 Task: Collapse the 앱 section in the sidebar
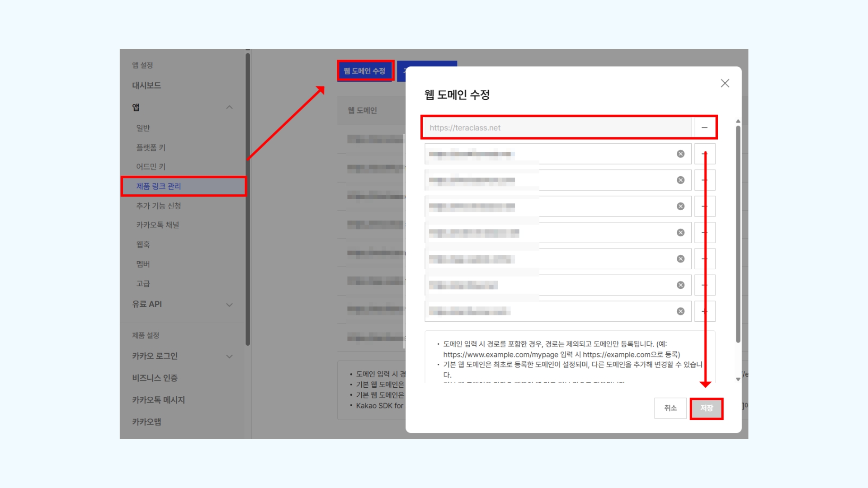pyautogui.click(x=229, y=108)
